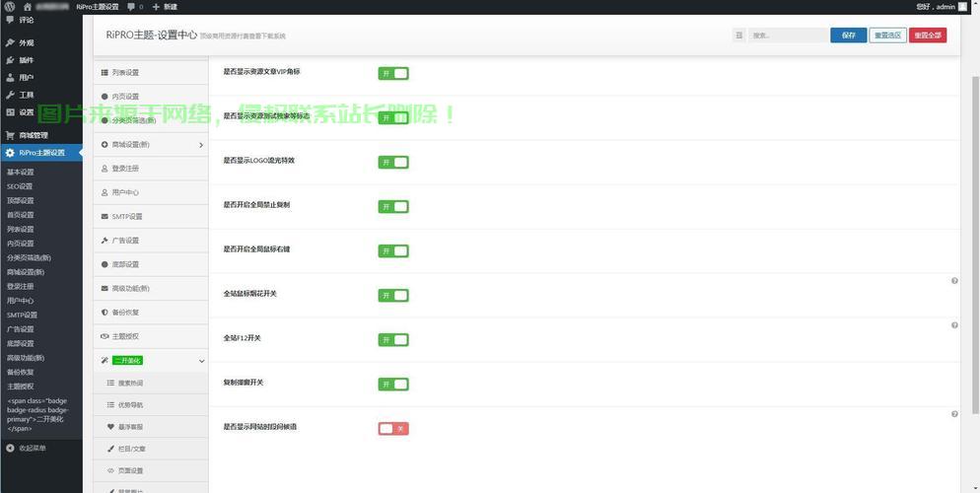Click help icon for 全站鼠标烟花开关
Screen dimensions: 980x493
(x=954, y=281)
